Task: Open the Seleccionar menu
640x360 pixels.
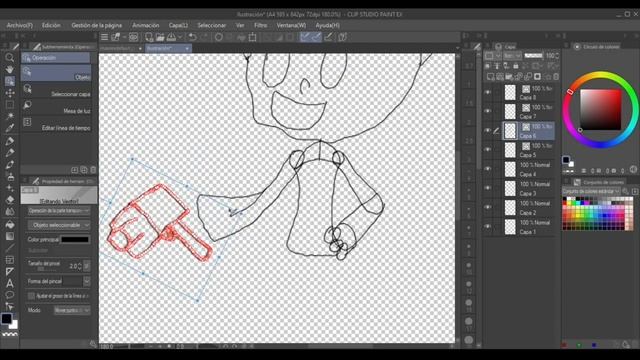Action: click(211, 25)
